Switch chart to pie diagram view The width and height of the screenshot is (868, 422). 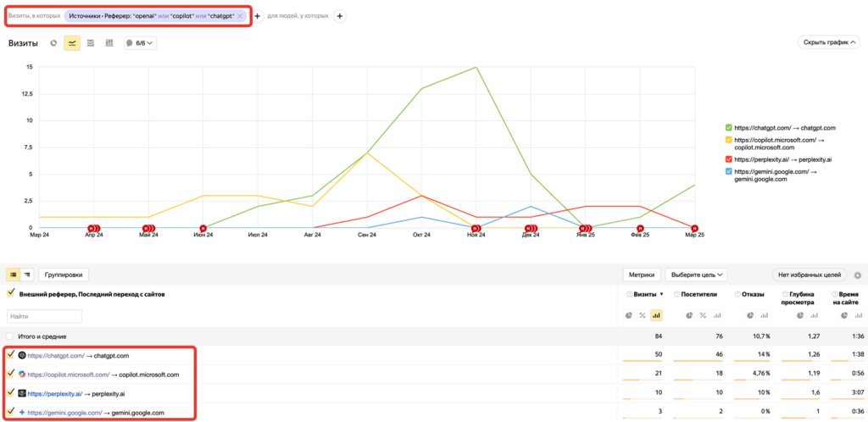pyautogui.click(x=53, y=42)
